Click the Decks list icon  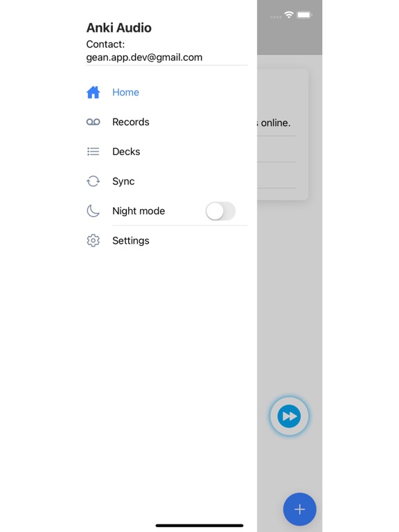tap(93, 151)
